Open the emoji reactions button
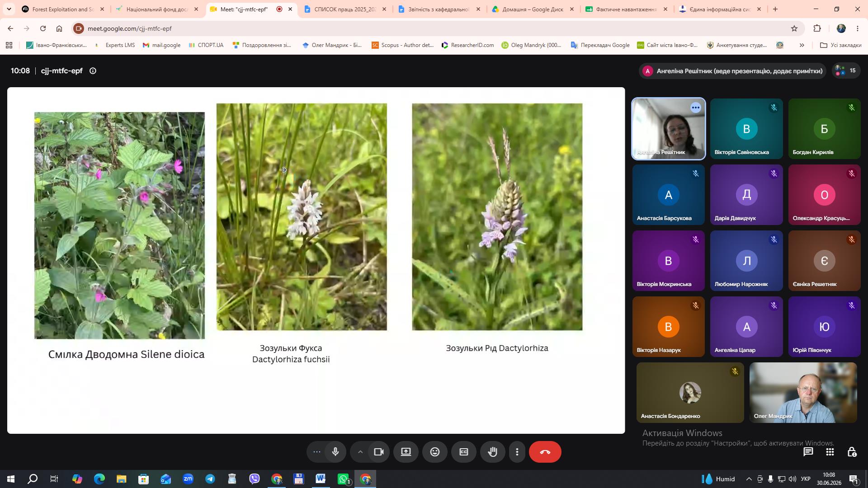868x488 pixels. click(435, 452)
